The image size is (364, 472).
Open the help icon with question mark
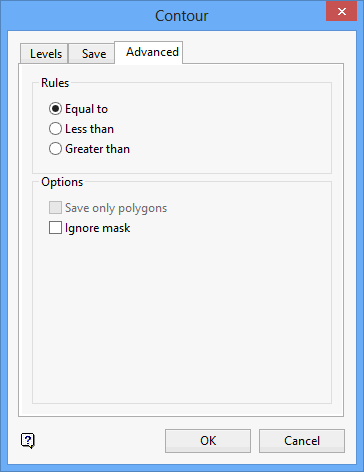pos(28,441)
